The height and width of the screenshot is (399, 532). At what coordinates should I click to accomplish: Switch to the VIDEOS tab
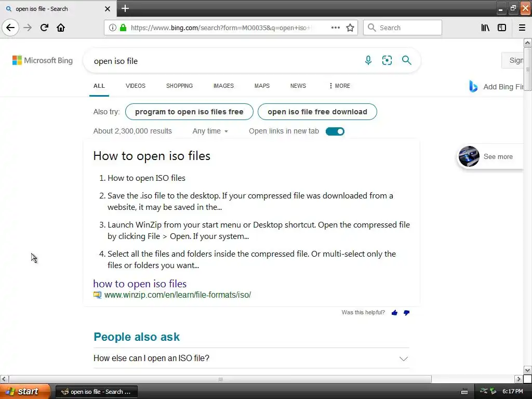[136, 86]
